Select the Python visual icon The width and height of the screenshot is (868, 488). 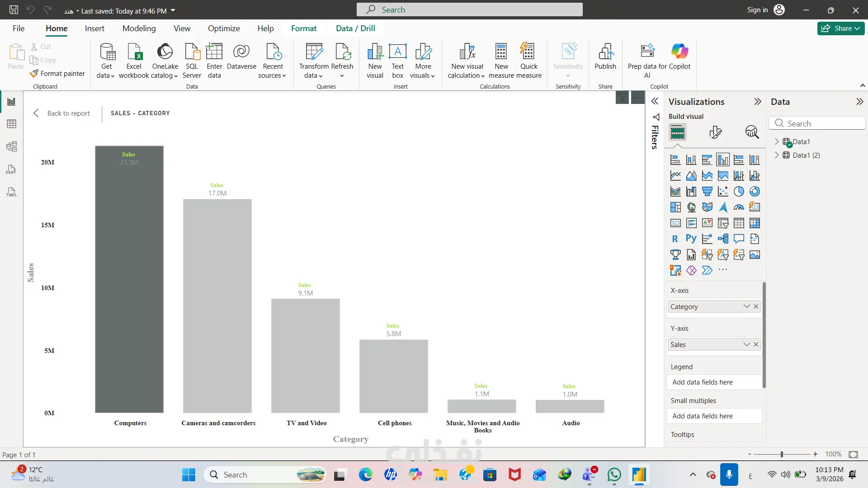tap(691, 239)
